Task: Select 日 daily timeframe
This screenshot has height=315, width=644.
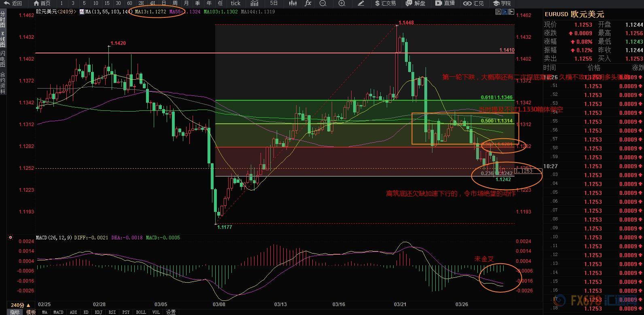Action: [x=163, y=3]
